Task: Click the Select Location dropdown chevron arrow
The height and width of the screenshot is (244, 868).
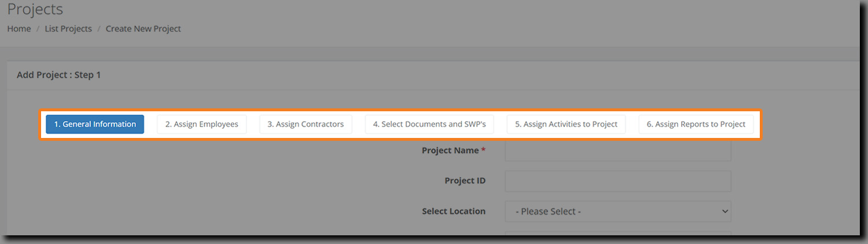Action: click(x=725, y=212)
